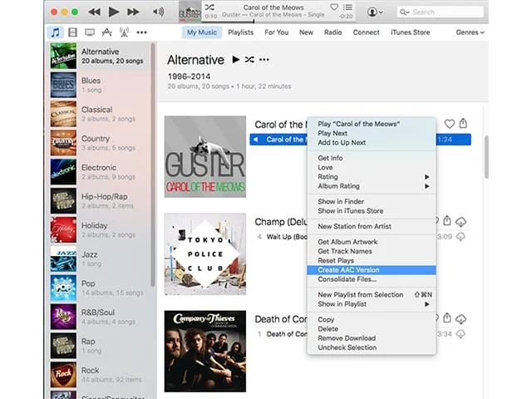
Task: Select the Alternative genre
Action: (99, 56)
